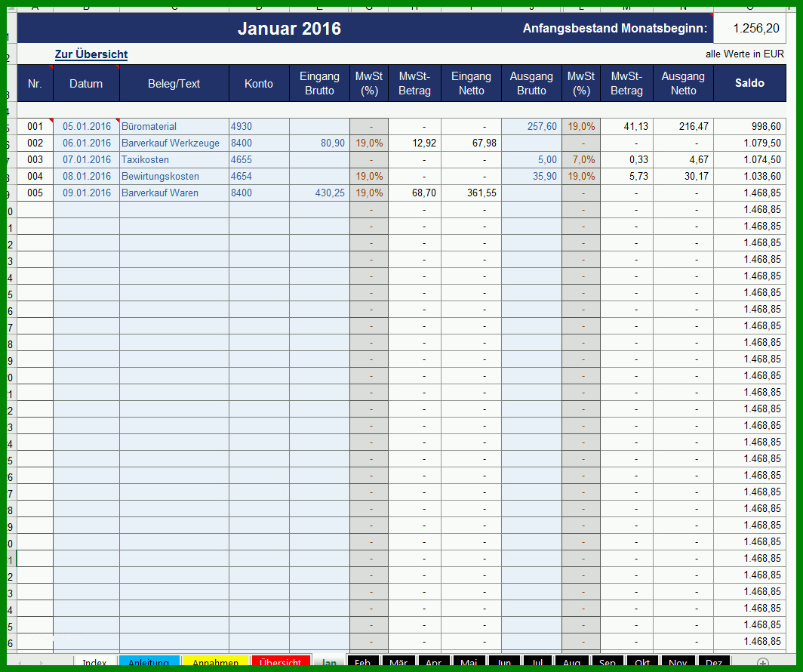Screen dimensions: 803x672
Task: Add a new sheet with plus icon
Action: click(x=762, y=663)
